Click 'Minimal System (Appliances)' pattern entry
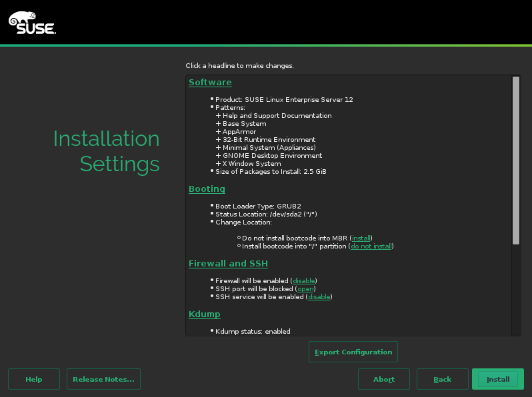The height and width of the screenshot is (397, 532). 269,147
